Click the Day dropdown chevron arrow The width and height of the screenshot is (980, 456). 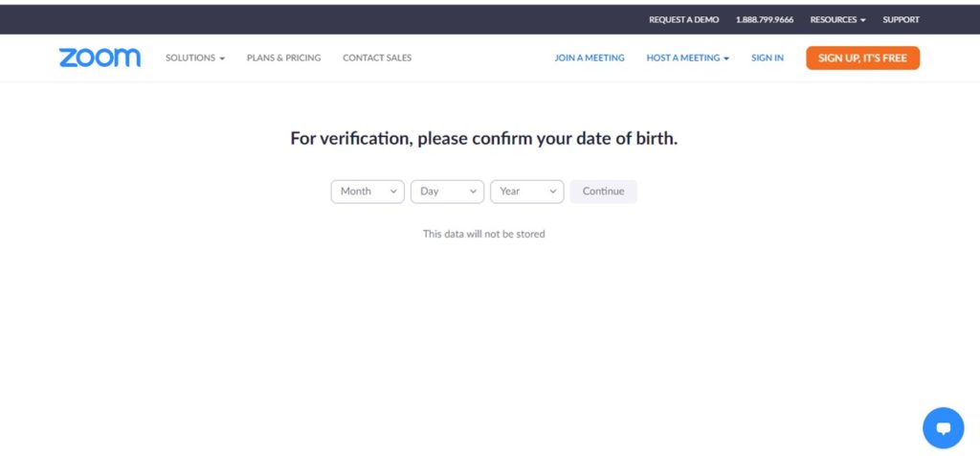point(473,192)
